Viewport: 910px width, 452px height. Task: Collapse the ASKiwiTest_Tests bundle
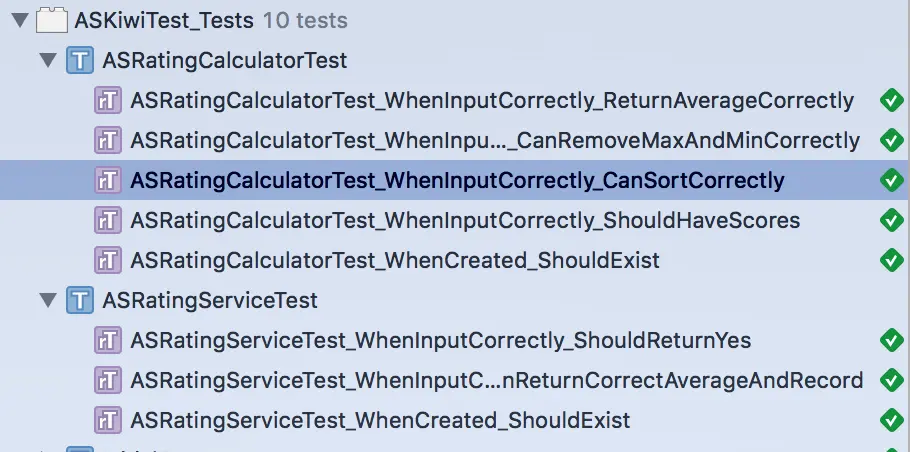pos(19,20)
